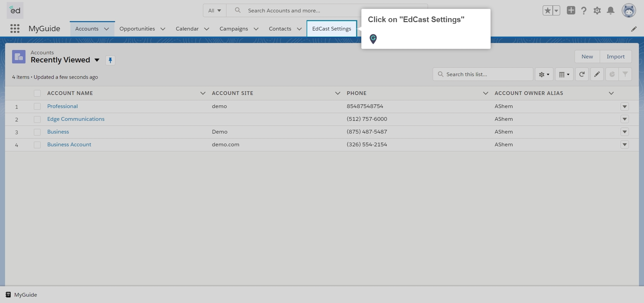Click the inline edit pencil button
Screen dimensions: 644x303
pyautogui.click(x=597, y=74)
